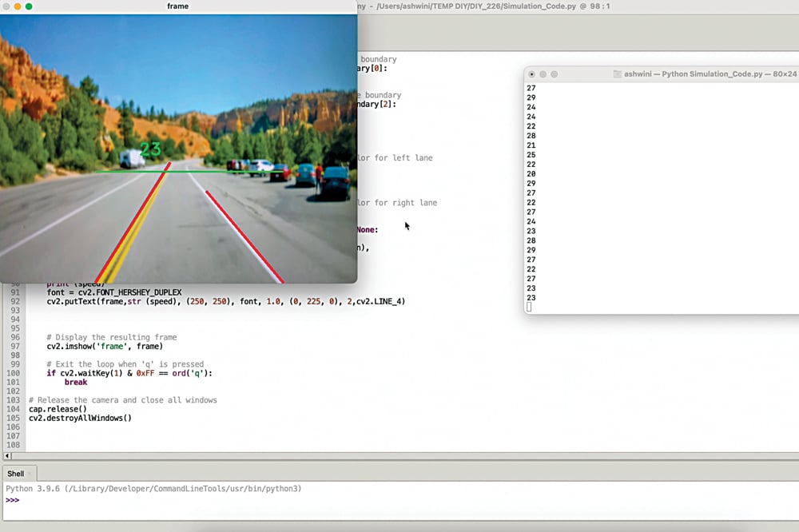This screenshot has width=799, height=532.
Task: Click the cv2.putText line in editor
Action: (224, 302)
